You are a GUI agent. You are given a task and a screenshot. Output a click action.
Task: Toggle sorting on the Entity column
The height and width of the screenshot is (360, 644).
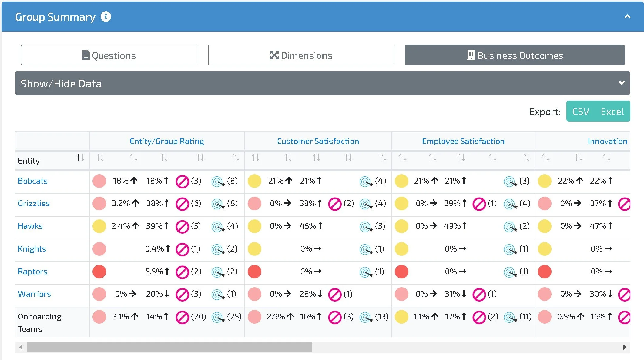80,157
